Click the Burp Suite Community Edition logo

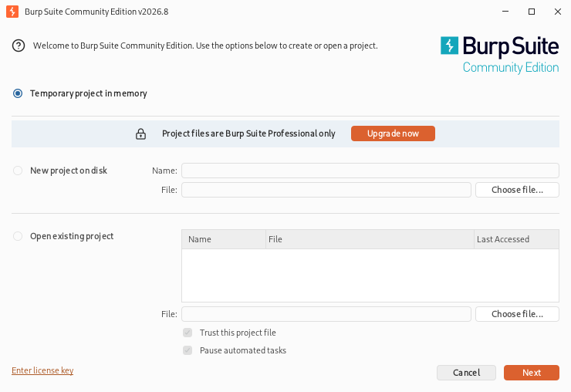[x=499, y=55]
